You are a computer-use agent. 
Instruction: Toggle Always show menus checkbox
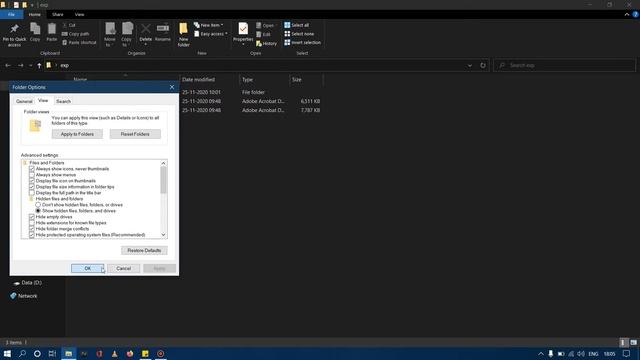click(32, 175)
